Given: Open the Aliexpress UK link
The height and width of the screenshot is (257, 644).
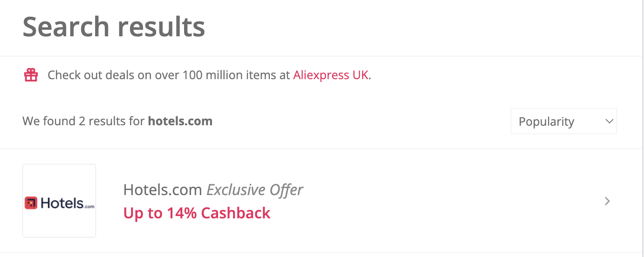Looking at the screenshot, I should [x=331, y=75].
